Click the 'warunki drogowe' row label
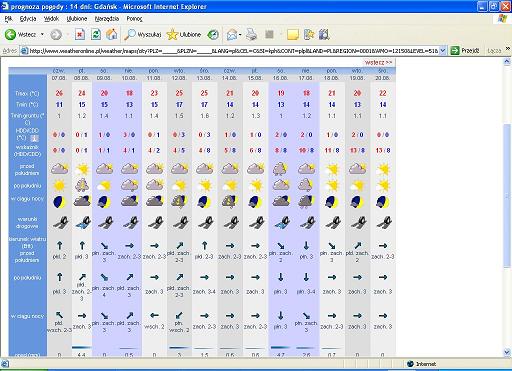Image resolution: width=512 pixels, height=371 pixels. pyautogui.click(x=27, y=223)
